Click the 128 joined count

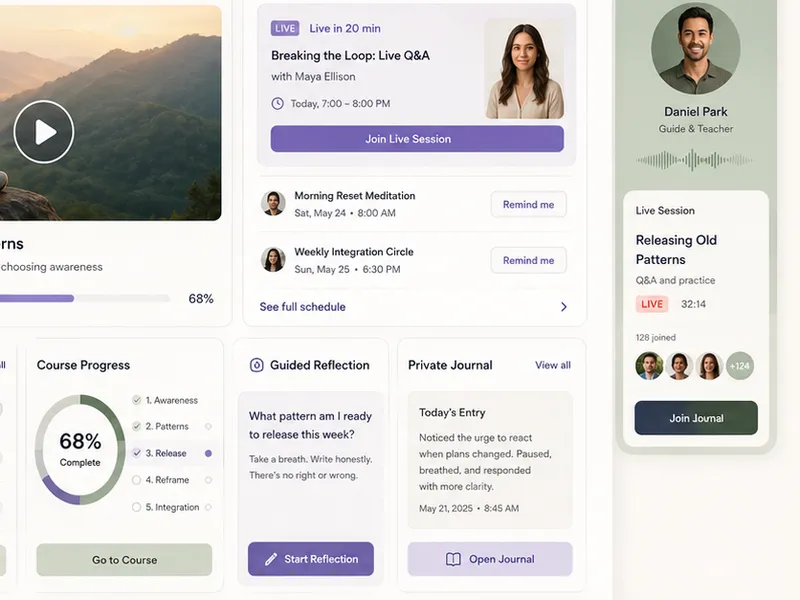coord(656,337)
